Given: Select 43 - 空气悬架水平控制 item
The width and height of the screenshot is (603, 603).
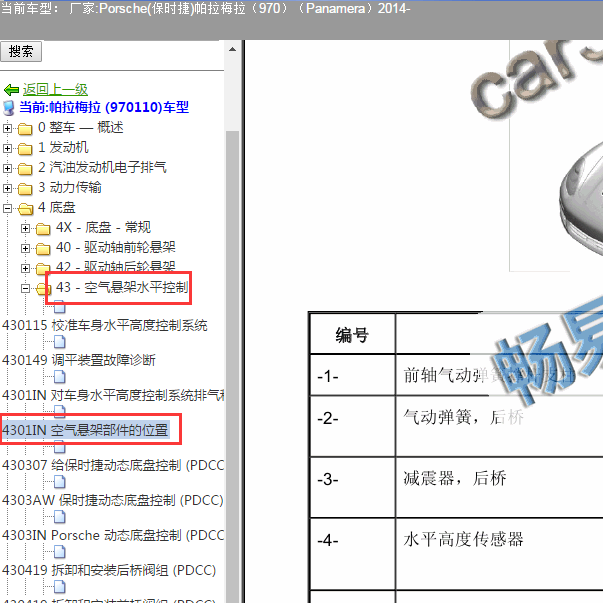Looking at the screenshot, I should 122,287.
